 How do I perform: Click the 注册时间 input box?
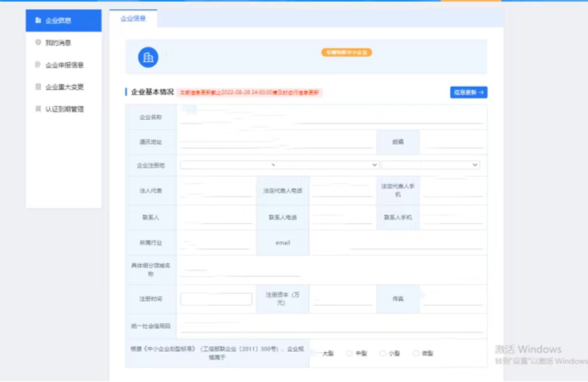click(216, 299)
